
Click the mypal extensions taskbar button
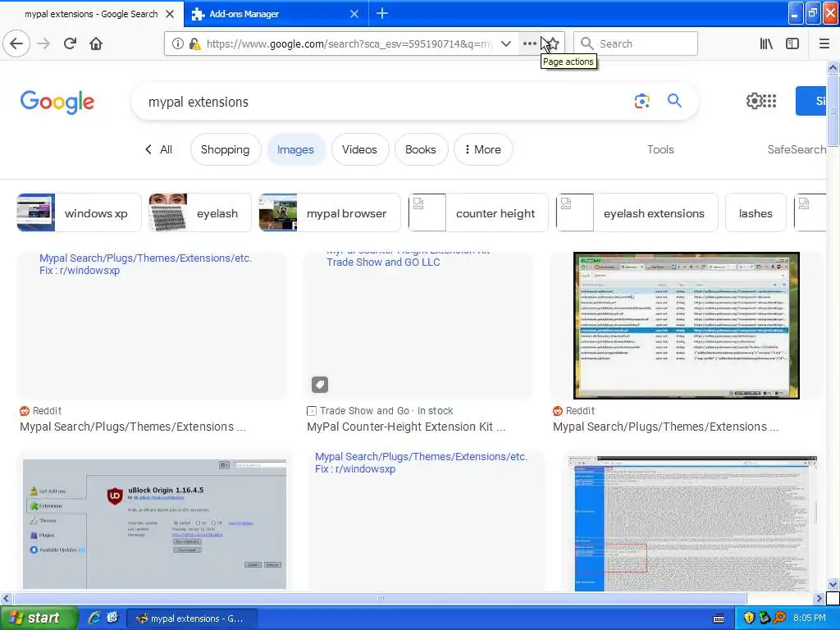192,619
